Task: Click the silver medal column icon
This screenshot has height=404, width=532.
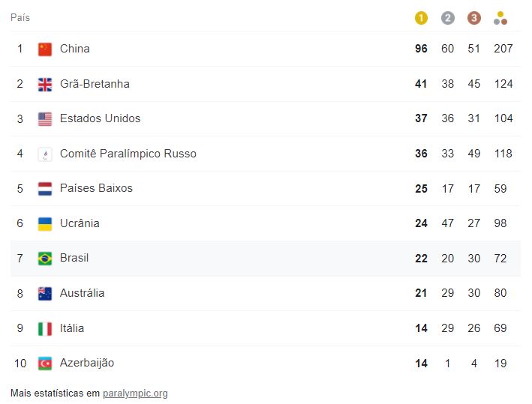Action: pyautogui.click(x=447, y=18)
